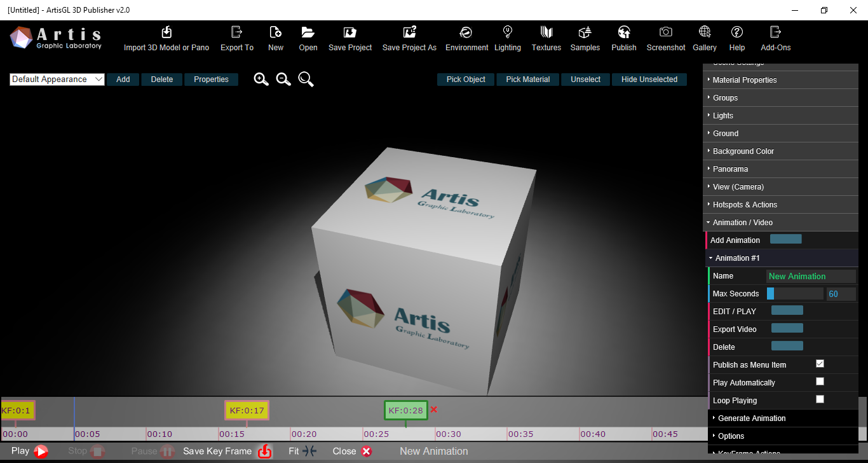
Task: Expand the Ground section
Action: tap(781, 134)
